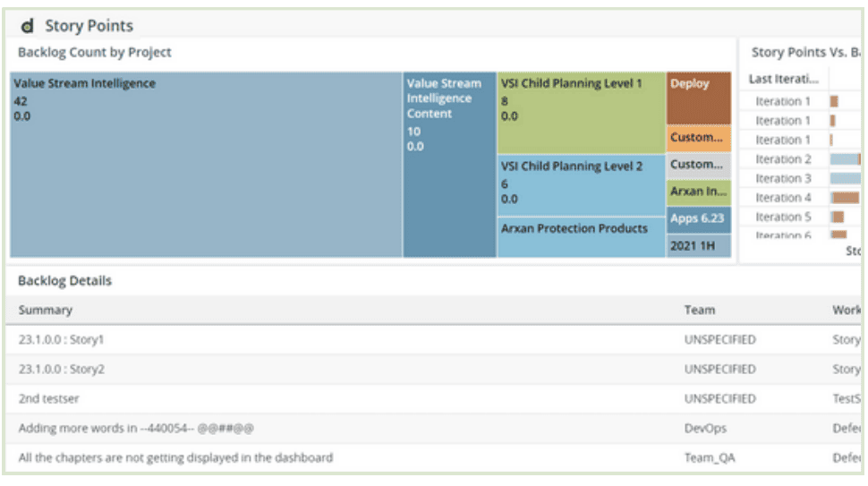Open the 23.1.0.0 : Story1 row
The height and width of the screenshot is (486, 868).
(x=433, y=340)
